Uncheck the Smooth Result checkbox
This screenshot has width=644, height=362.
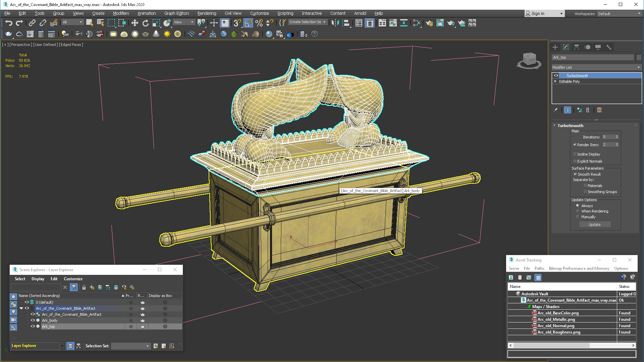575,174
